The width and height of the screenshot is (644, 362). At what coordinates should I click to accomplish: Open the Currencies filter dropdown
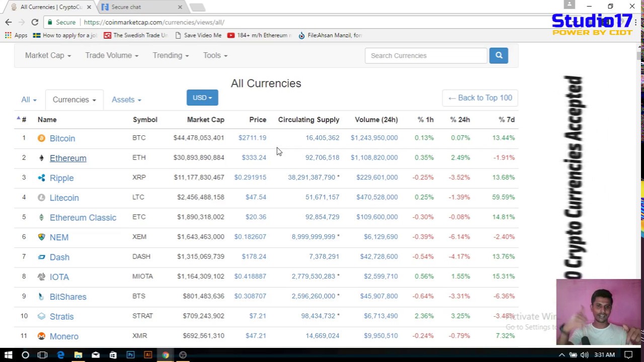(74, 100)
